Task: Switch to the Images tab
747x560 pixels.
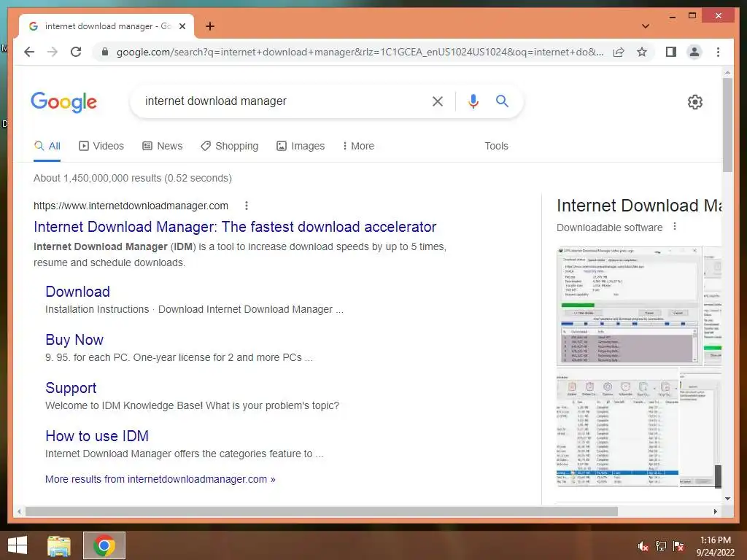Action: click(301, 146)
